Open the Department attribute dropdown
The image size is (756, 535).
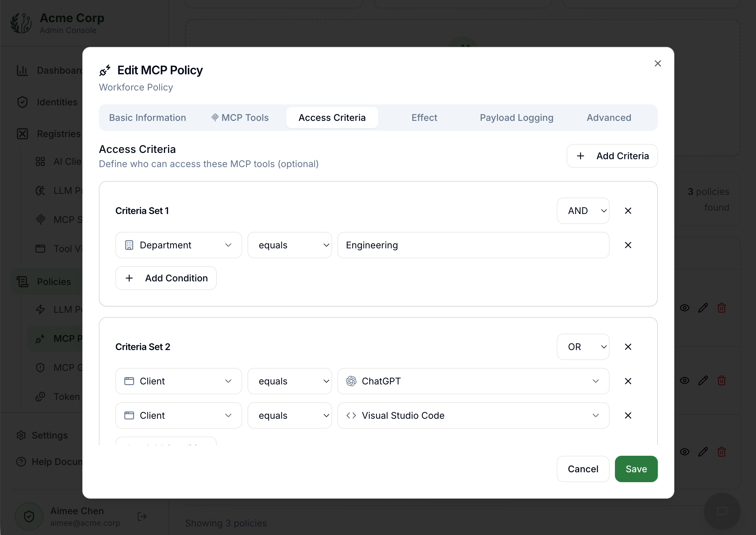tap(178, 245)
